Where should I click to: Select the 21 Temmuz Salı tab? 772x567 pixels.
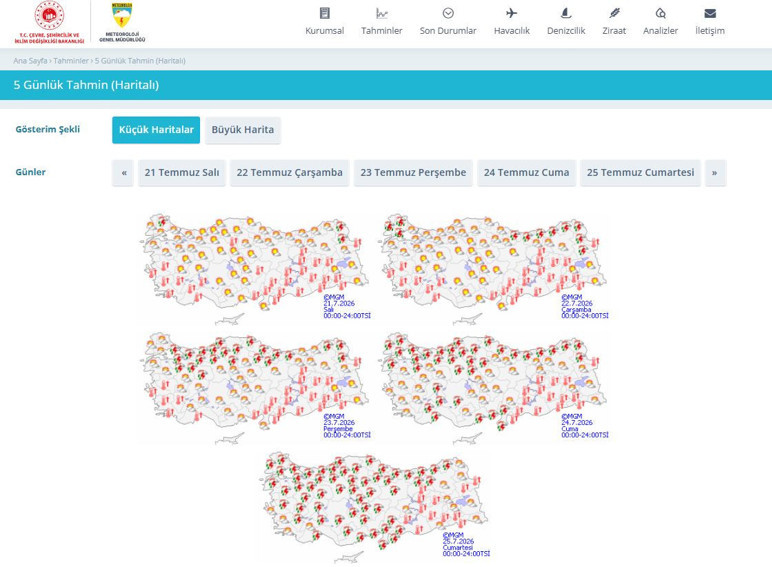coord(182,173)
